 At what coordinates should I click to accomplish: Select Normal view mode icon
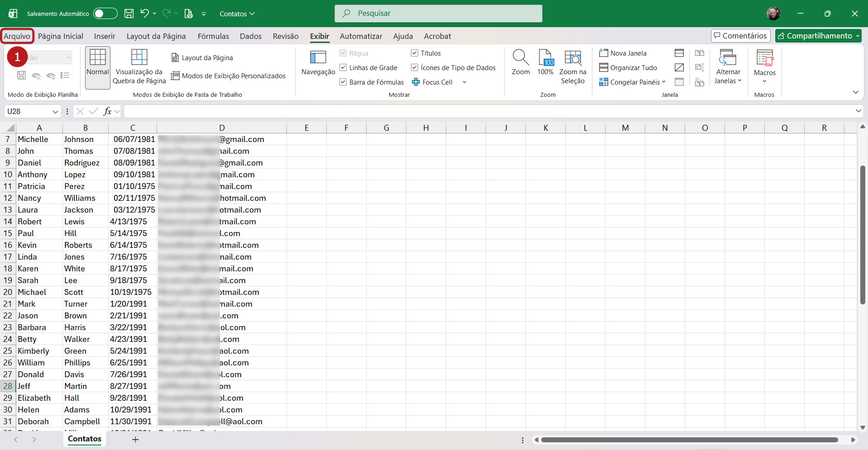98,58
